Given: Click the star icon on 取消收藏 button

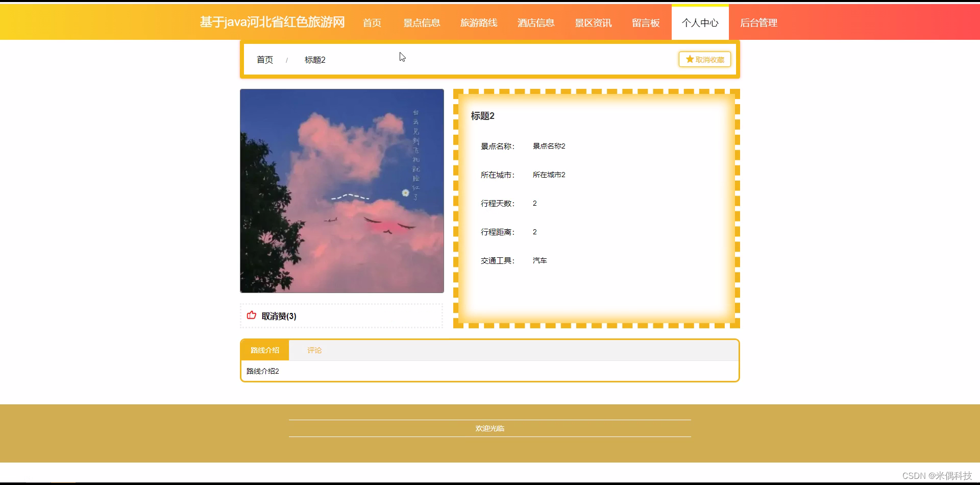Looking at the screenshot, I should click(x=689, y=59).
